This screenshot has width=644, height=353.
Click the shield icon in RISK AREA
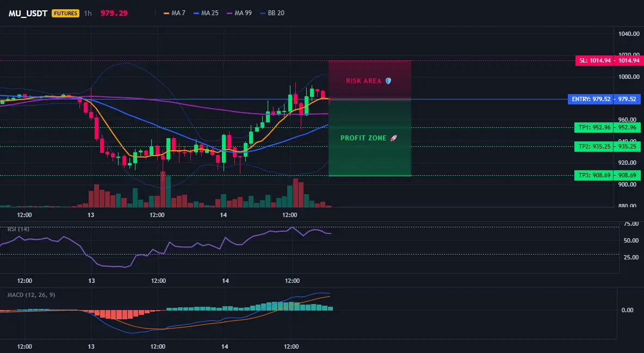(x=388, y=81)
